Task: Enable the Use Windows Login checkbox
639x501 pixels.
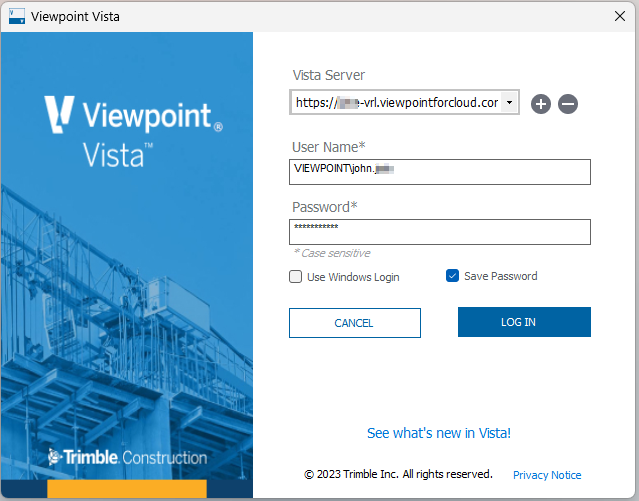Action: pos(295,277)
